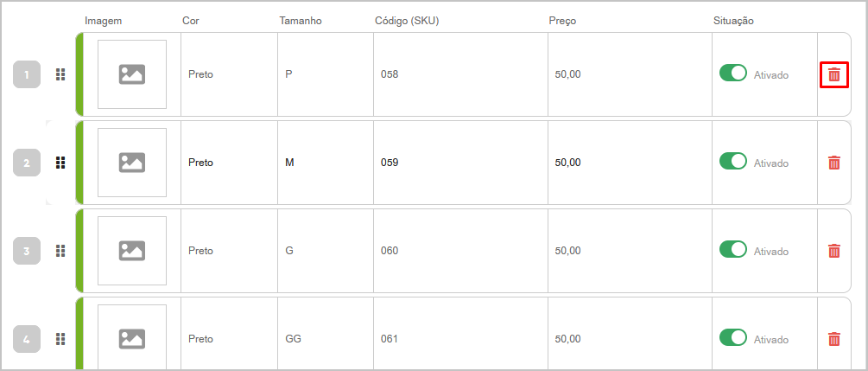Click the Preto color field in row 3
The height and width of the screenshot is (371, 868).
pyautogui.click(x=229, y=251)
